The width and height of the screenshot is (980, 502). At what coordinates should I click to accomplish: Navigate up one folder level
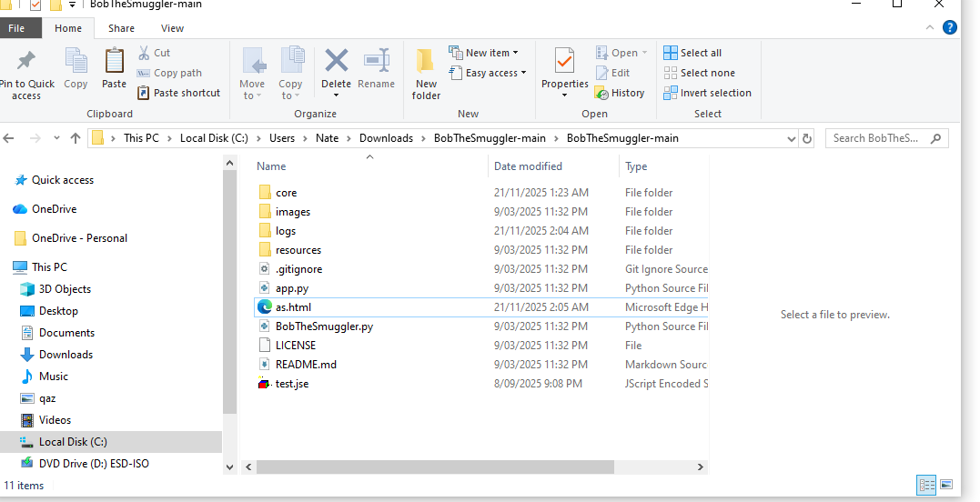(x=76, y=138)
